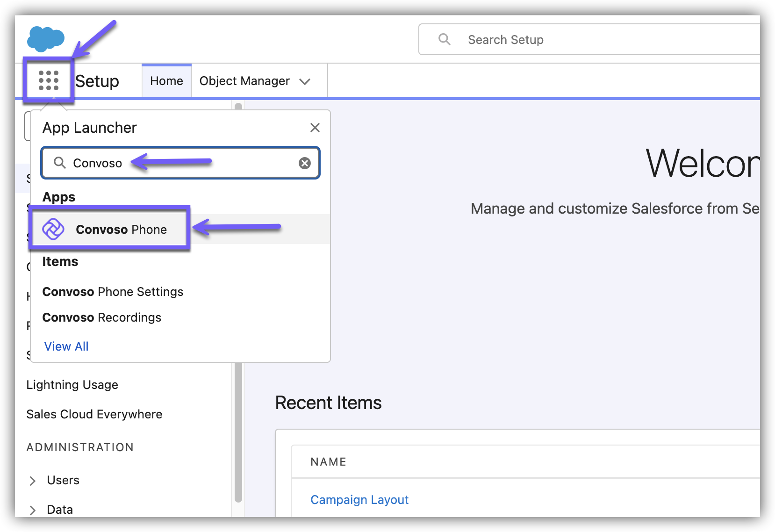Click the Salesforce cloud logo
The height and width of the screenshot is (532, 775).
click(x=45, y=38)
